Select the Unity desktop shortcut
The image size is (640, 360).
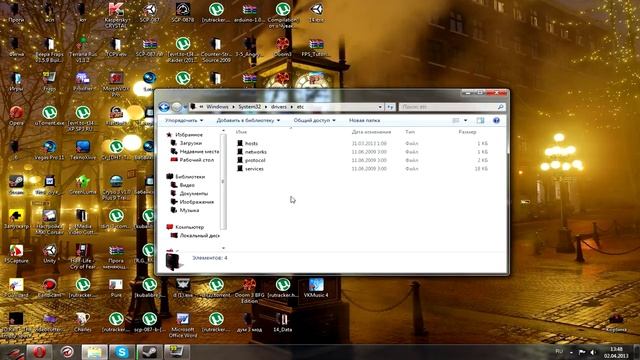click(x=49, y=253)
